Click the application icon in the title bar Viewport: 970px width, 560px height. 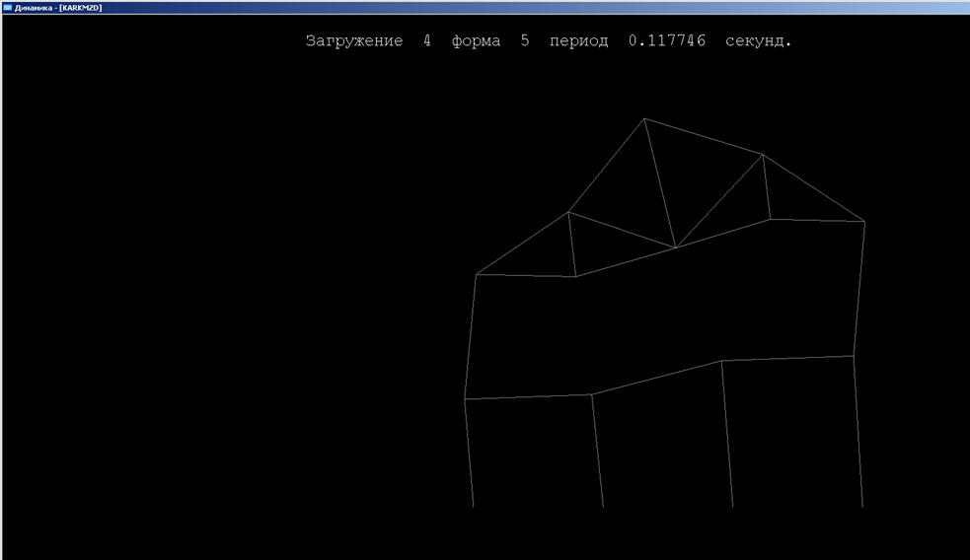pyautogui.click(x=8, y=8)
